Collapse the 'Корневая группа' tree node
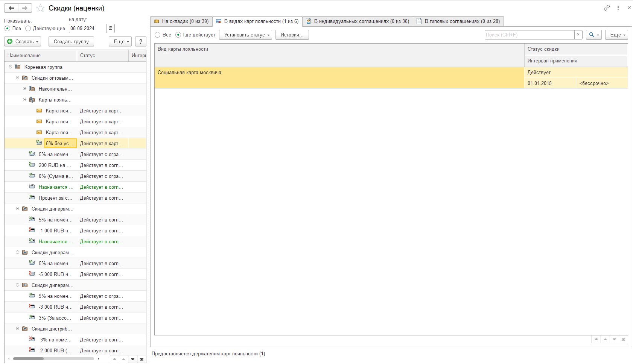The image size is (633, 364). (x=10, y=67)
